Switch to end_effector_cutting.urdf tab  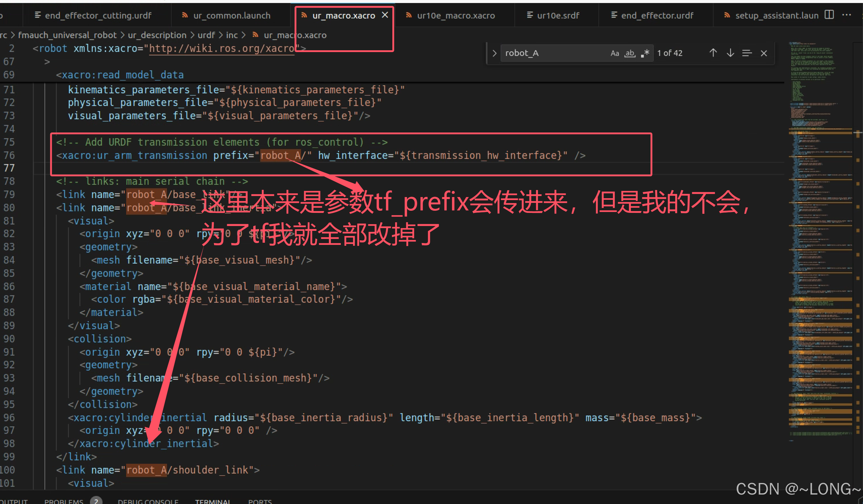point(98,16)
